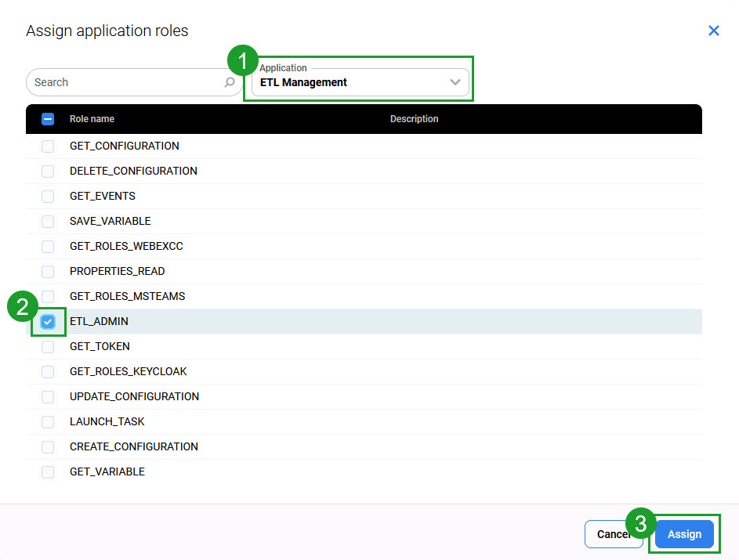Select the ETL Management application combo box
Screen dimensions: 739x560
pyautogui.click(x=353, y=82)
